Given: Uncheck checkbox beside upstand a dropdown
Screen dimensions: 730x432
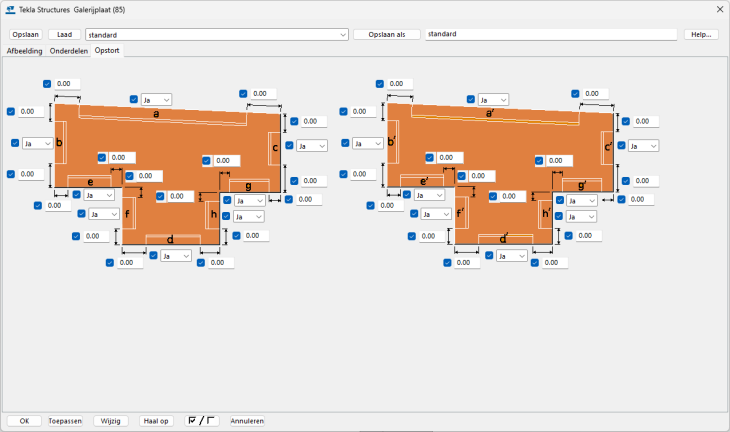Looking at the screenshot, I should pos(134,99).
